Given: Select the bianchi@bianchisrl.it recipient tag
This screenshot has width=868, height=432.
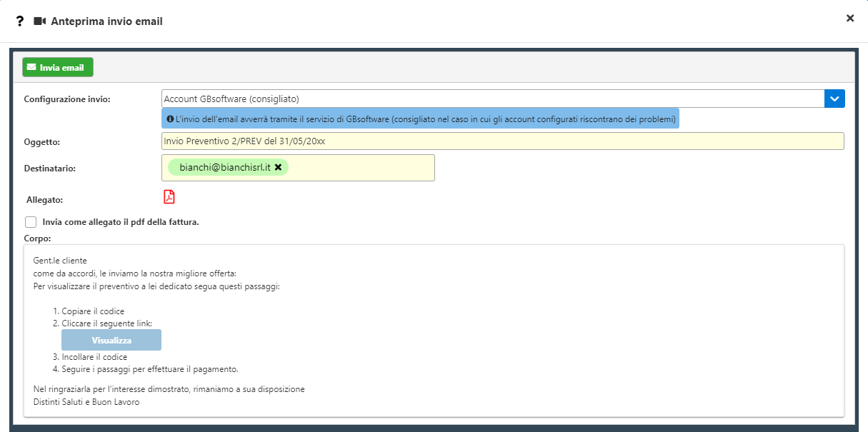Looking at the screenshot, I should [x=228, y=167].
